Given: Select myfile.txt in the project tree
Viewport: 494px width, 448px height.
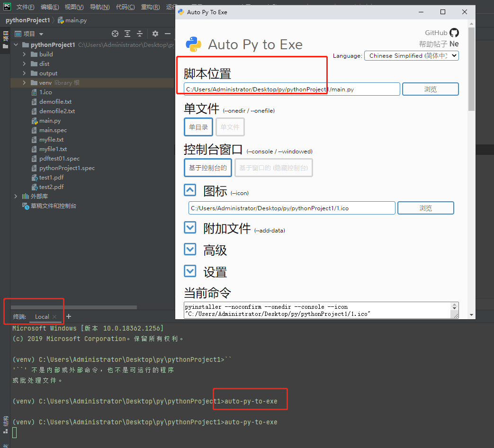Looking at the screenshot, I should pos(51,140).
